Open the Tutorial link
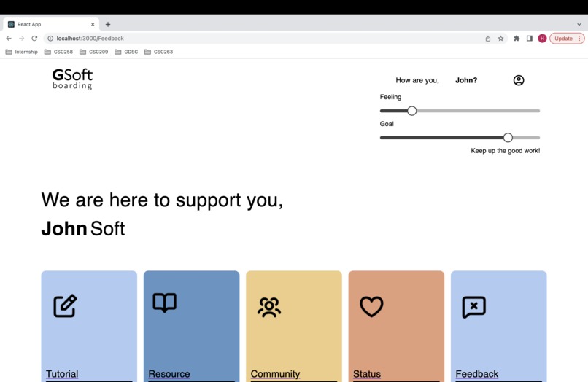Viewport: 588px width, 382px height. pyautogui.click(x=62, y=374)
